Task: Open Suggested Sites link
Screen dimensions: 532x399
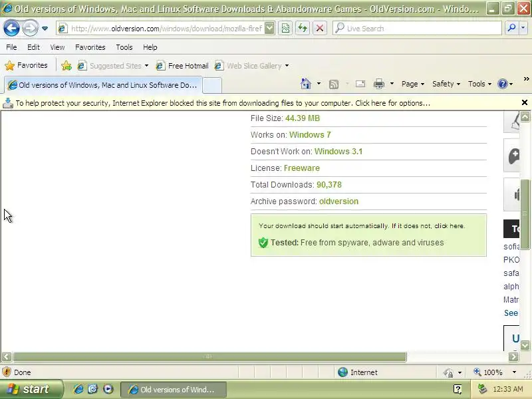Action: click(110, 65)
